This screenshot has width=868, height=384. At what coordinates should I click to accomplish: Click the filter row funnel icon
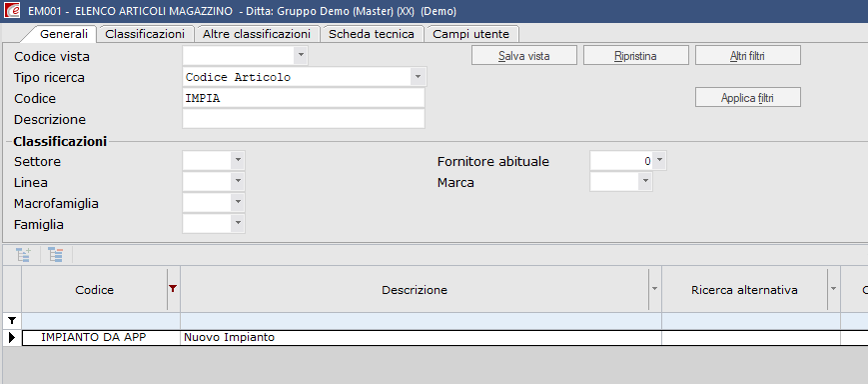point(12,321)
